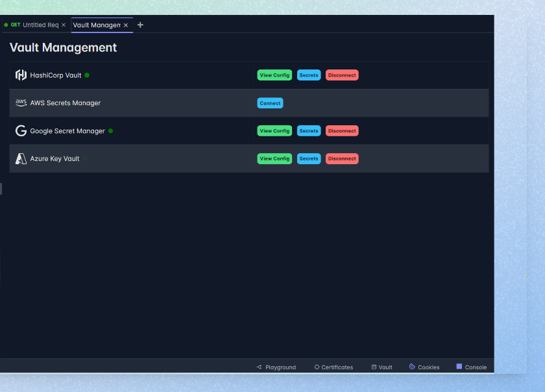Open a new request tab with the plus
This screenshot has height=392, width=545.
(140, 24)
